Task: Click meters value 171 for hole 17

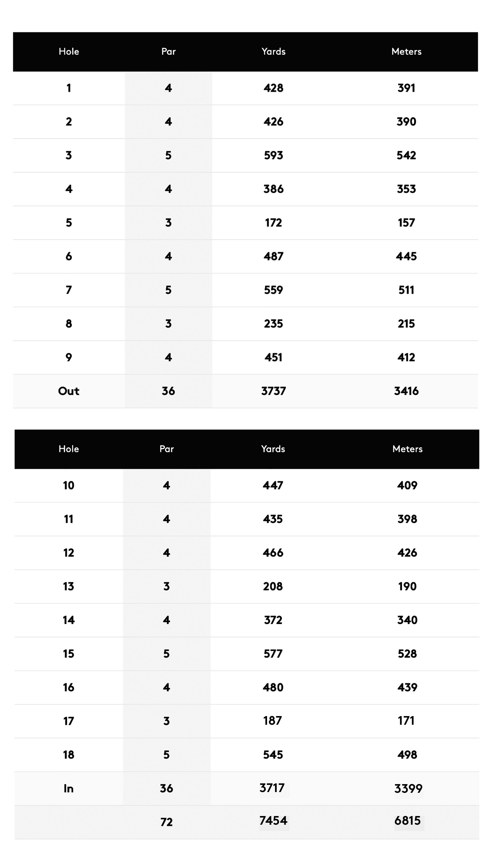Action: (x=406, y=721)
